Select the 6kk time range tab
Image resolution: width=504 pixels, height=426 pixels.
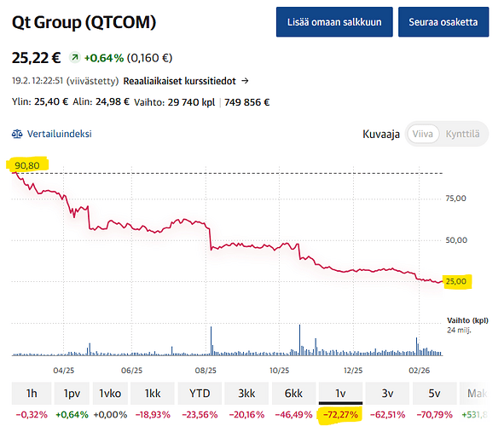(293, 394)
